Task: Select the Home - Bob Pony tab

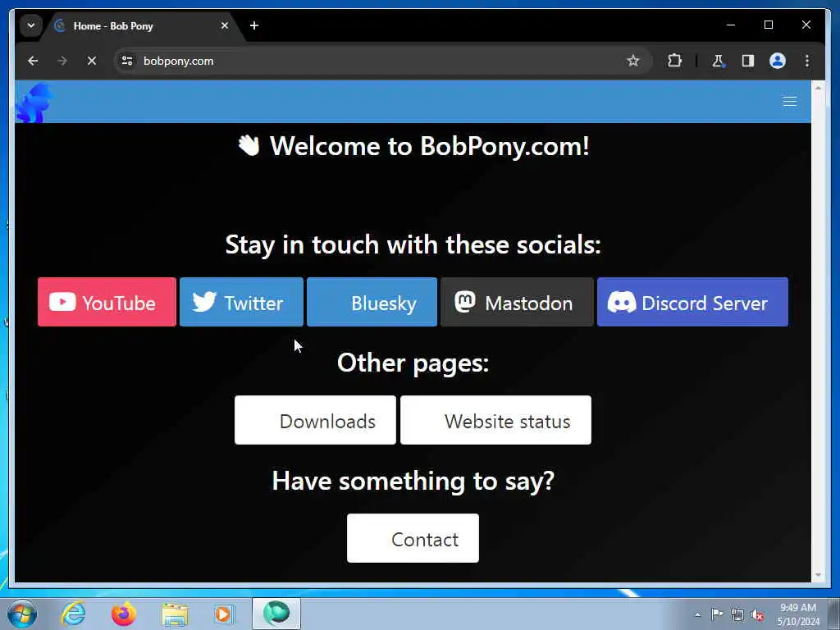Action: tap(142, 25)
